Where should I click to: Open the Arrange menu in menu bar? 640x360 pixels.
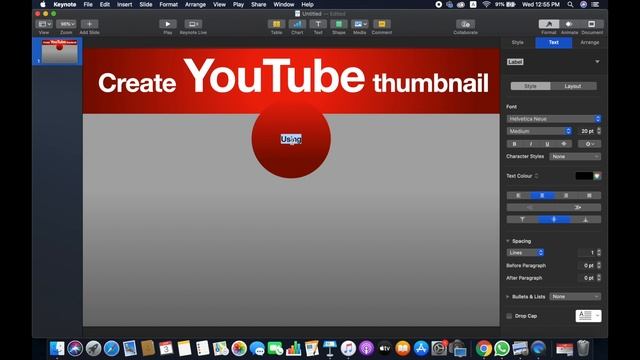(x=195, y=4)
